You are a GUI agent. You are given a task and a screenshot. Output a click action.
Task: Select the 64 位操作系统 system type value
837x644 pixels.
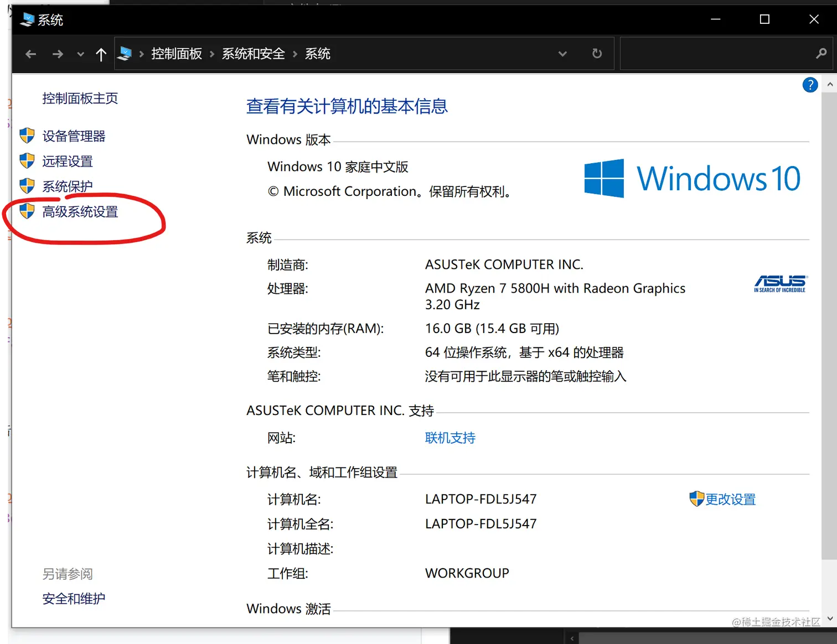(524, 352)
